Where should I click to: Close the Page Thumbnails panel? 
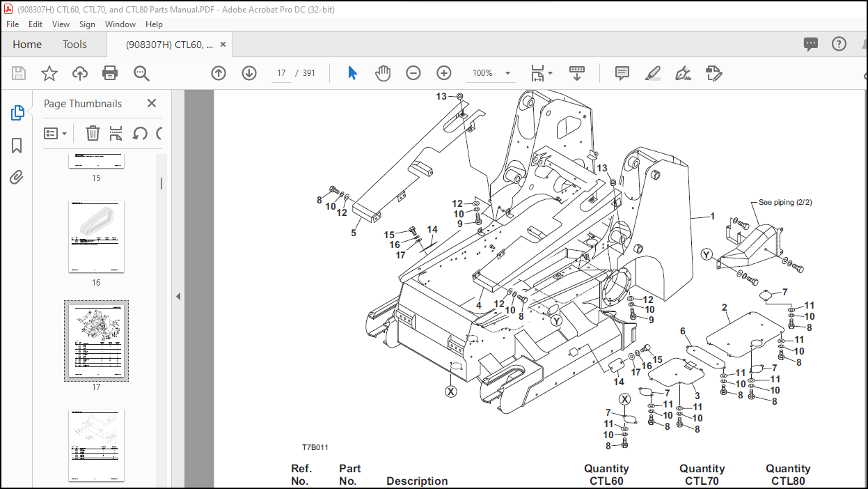coord(152,103)
